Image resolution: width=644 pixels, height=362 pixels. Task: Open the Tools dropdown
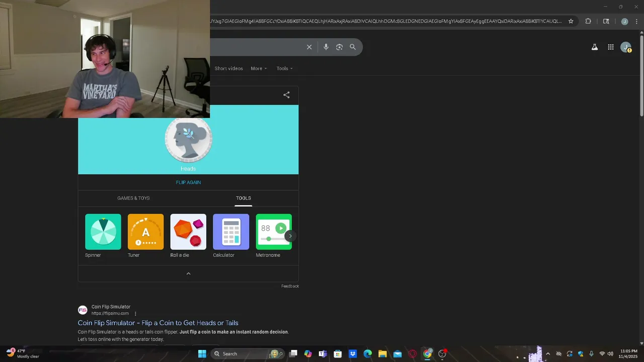coord(284,68)
